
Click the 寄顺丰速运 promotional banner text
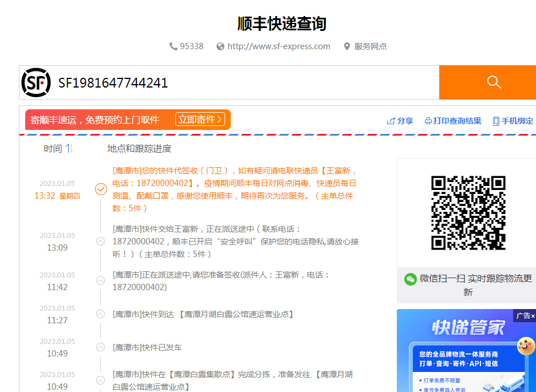(x=94, y=120)
